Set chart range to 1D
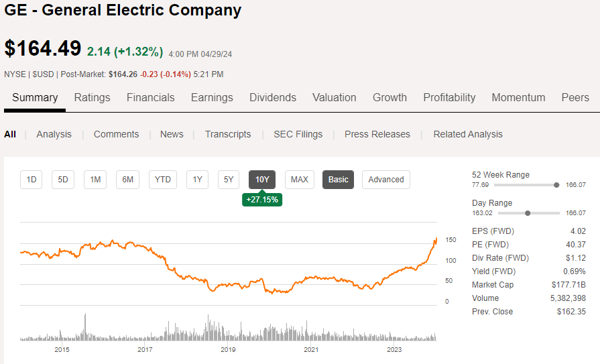 (x=31, y=179)
